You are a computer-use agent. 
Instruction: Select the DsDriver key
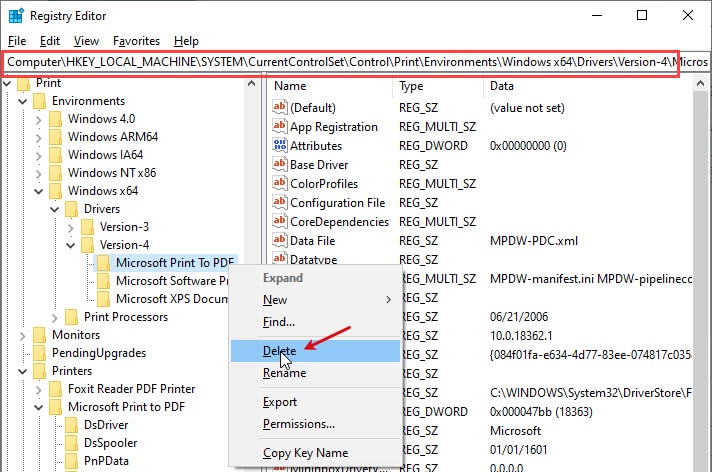coord(106,425)
